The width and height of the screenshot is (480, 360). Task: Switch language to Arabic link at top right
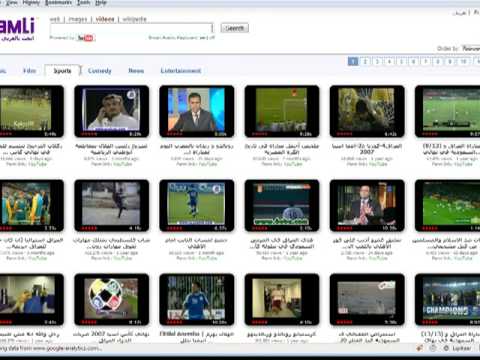[459, 13]
